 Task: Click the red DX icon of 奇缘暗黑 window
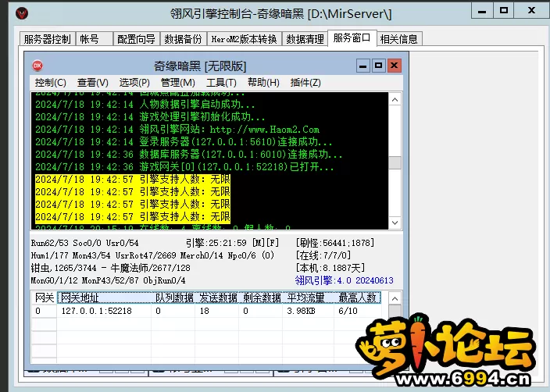coord(37,66)
